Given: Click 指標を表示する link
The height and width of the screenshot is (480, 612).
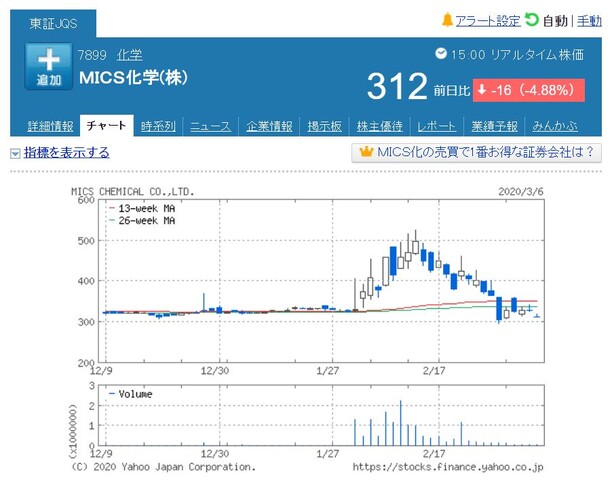Looking at the screenshot, I should click(x=66, y=152).
